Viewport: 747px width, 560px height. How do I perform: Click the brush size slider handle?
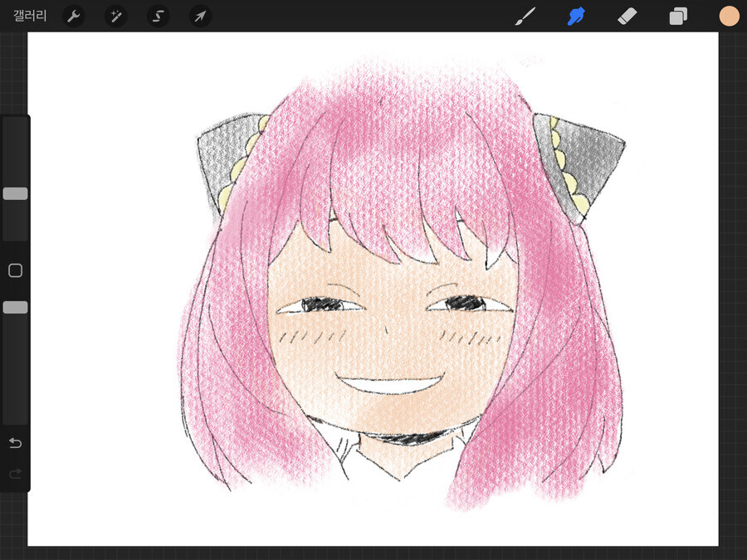[15, 193]
